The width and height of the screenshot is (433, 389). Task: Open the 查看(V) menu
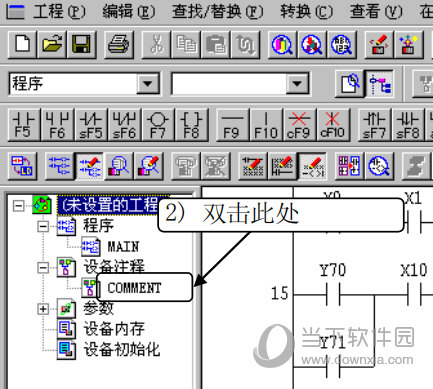(x=376, y=12)
